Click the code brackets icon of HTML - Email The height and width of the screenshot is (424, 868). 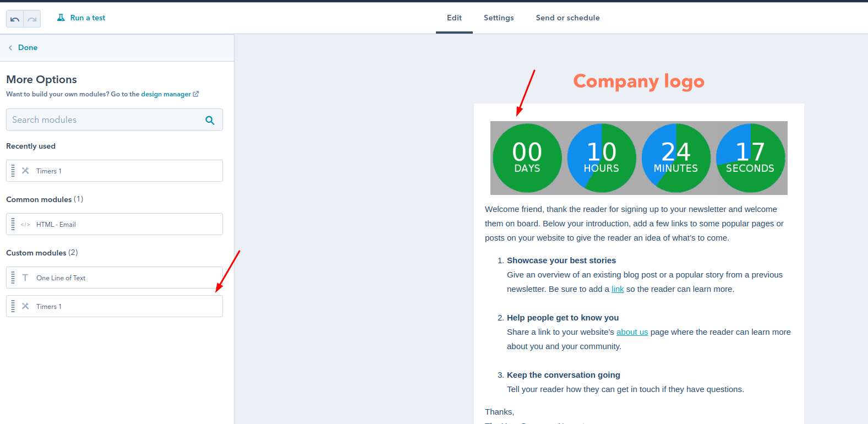[25, 225]
